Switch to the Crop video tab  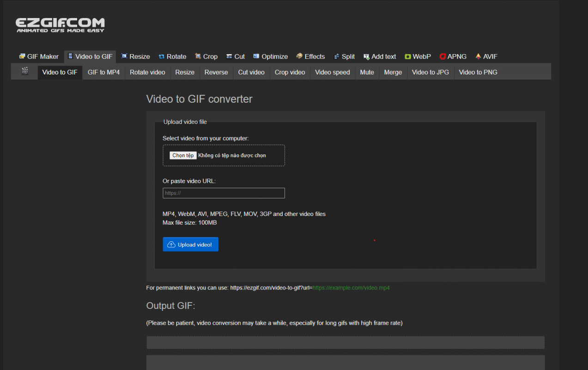[290, 72]
